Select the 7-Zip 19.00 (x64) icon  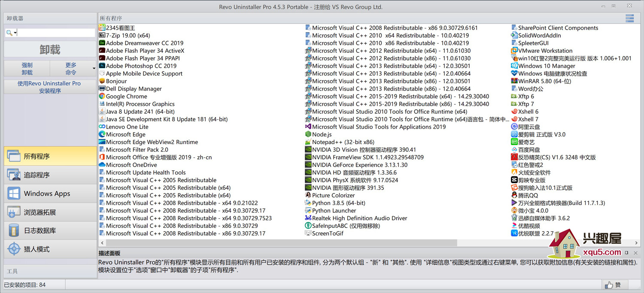pyautogui.click(x=102, y=35)
